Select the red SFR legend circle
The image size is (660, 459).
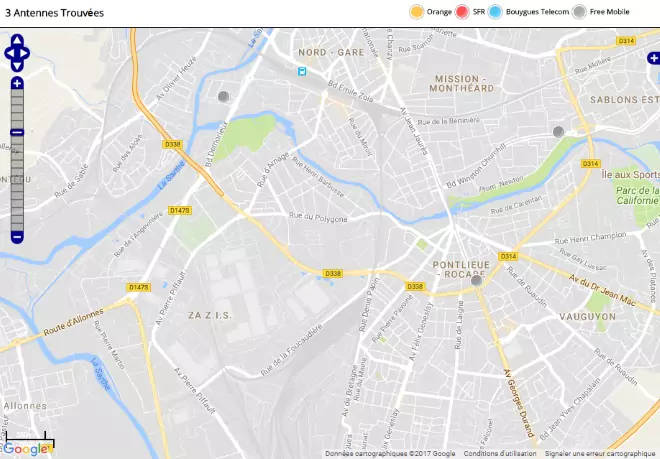point(462,12)
